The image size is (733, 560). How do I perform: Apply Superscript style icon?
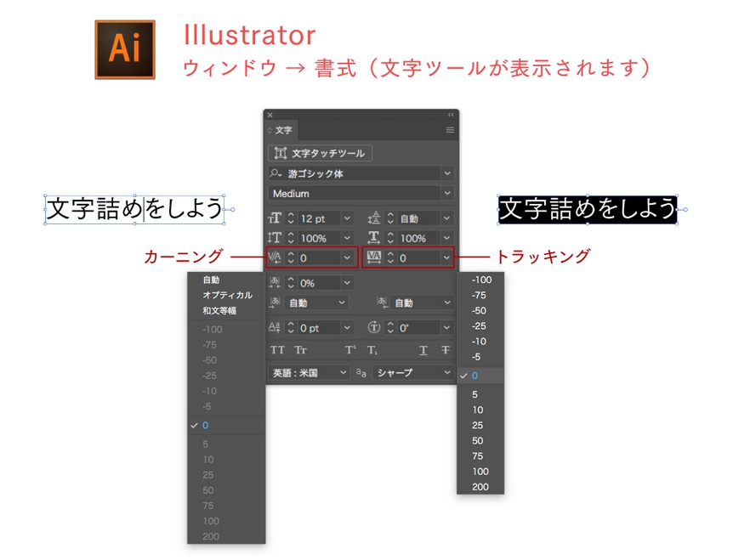[x=350, y=350]
